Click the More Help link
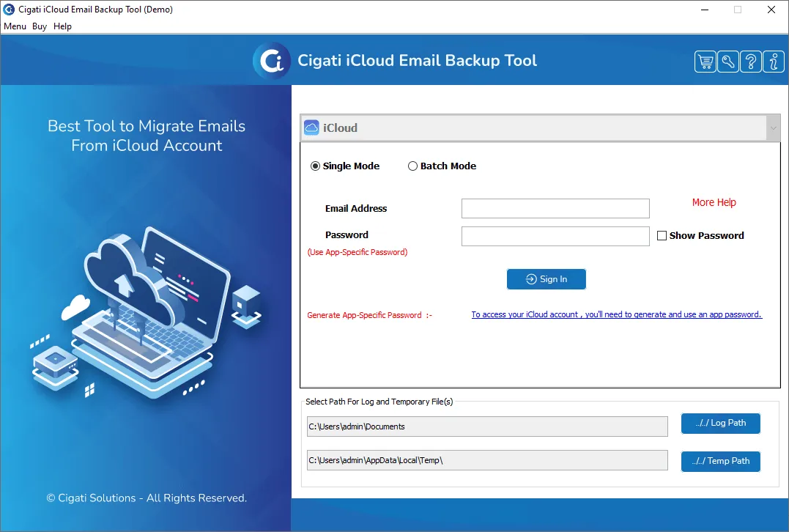Screen dimensions: 789x532 [x=714, y=202]
